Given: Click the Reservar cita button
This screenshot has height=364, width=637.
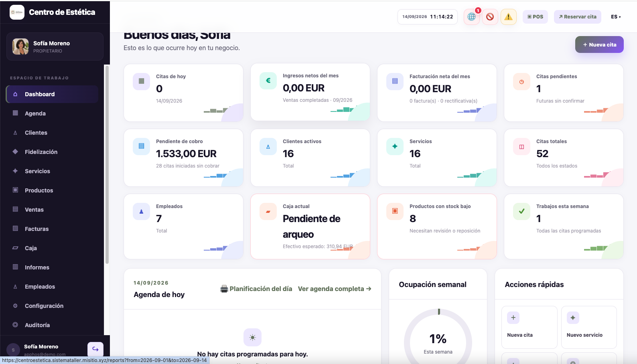Looking at the screenshot, I should (x=578, y=17).
